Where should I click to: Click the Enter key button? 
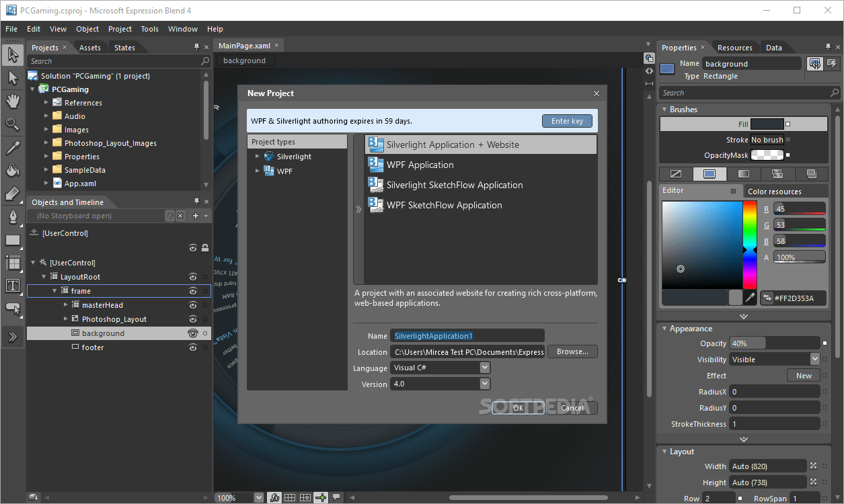[567, 121]
